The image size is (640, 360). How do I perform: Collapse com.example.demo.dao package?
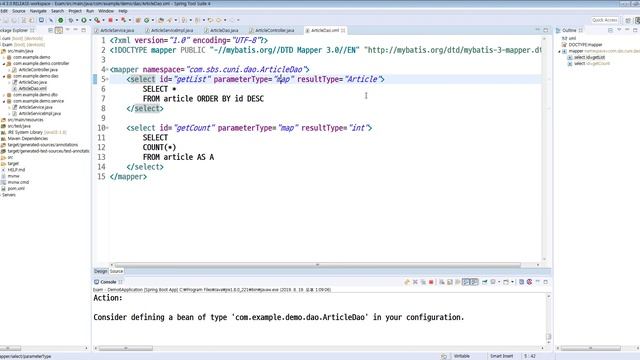[x=4, y=76]
